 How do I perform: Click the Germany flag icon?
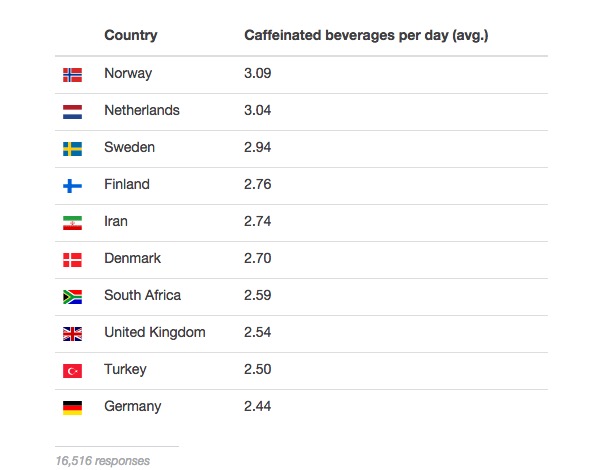pos(72,407)
